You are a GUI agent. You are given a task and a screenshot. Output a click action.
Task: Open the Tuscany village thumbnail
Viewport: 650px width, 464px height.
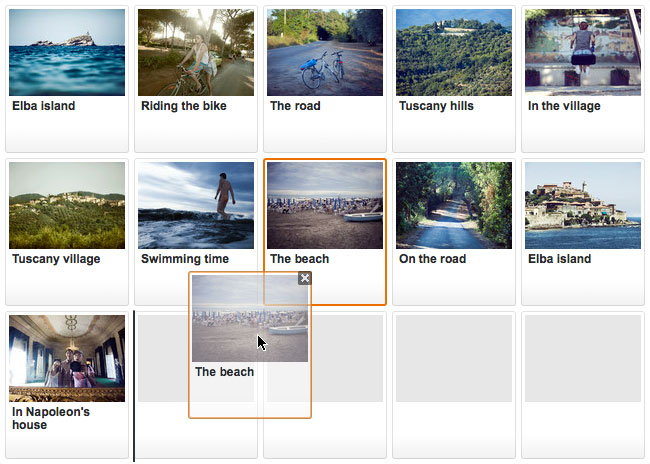[67, 205]
